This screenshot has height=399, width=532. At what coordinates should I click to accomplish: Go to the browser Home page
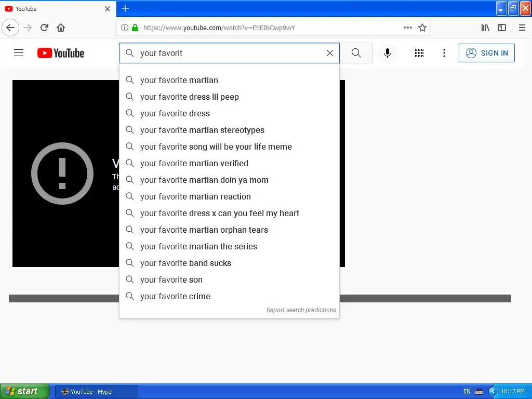61,28
